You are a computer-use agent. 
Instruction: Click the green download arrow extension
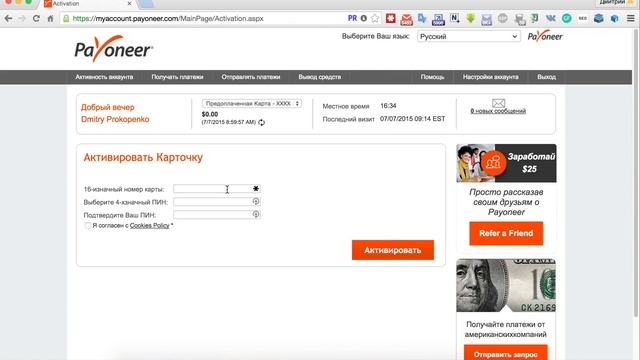[471, 18]
